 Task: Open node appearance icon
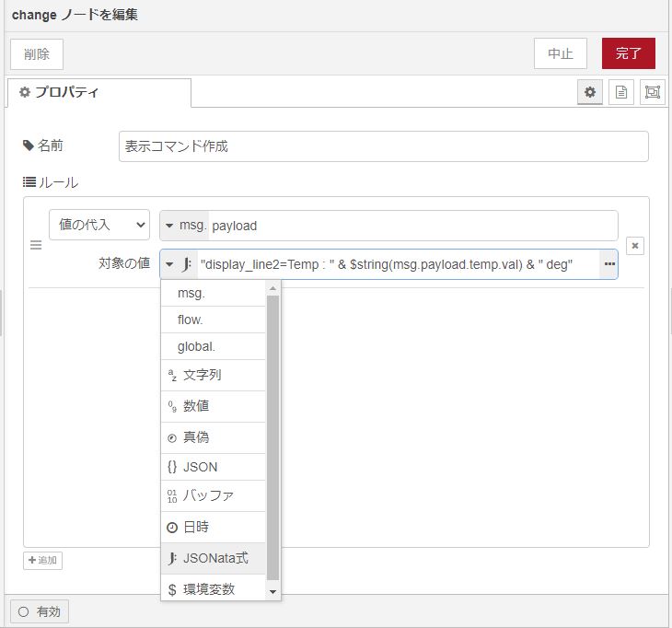point(652,92)
